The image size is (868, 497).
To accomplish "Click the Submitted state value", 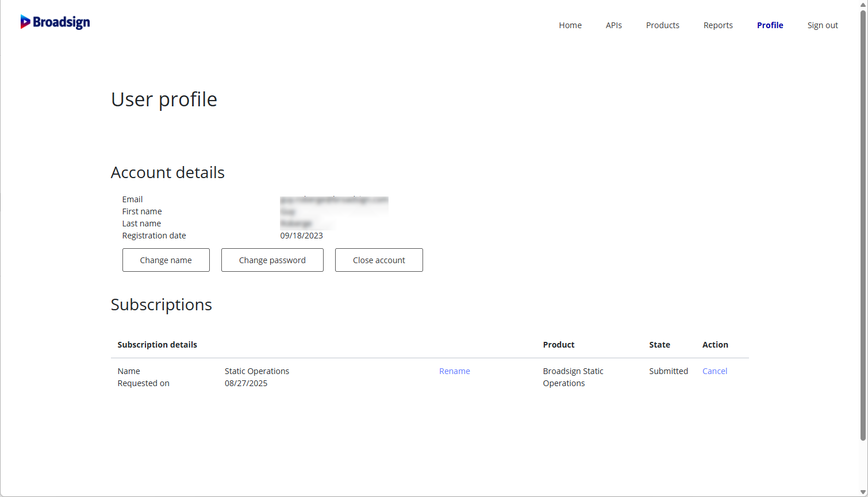I will pos(669,371).
